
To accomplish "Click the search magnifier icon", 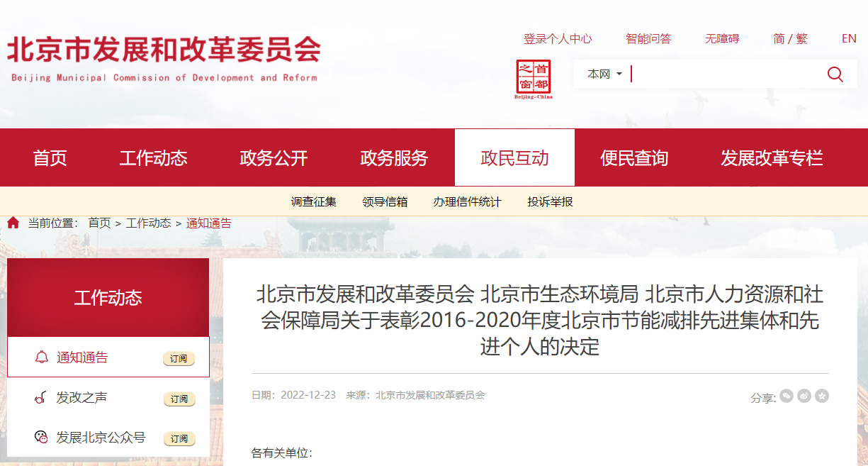I will click(835, 73).
